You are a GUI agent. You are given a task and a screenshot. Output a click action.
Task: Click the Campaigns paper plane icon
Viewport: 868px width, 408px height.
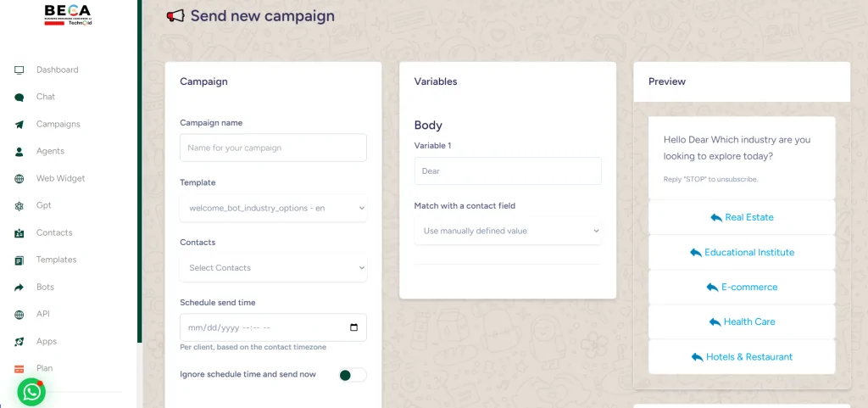pyautogui.click(x=19, y=125)
